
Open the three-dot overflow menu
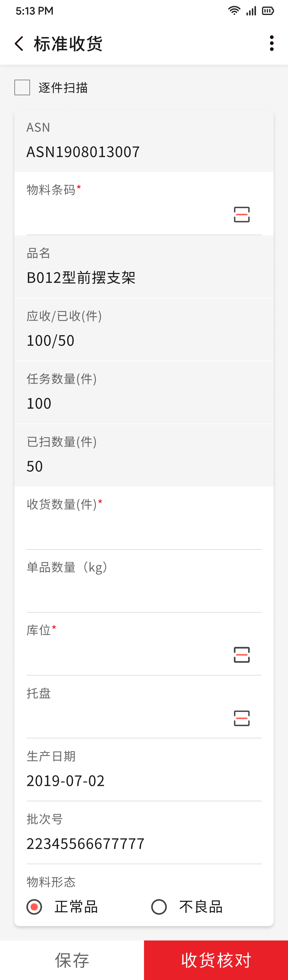[x=271, y=43]
